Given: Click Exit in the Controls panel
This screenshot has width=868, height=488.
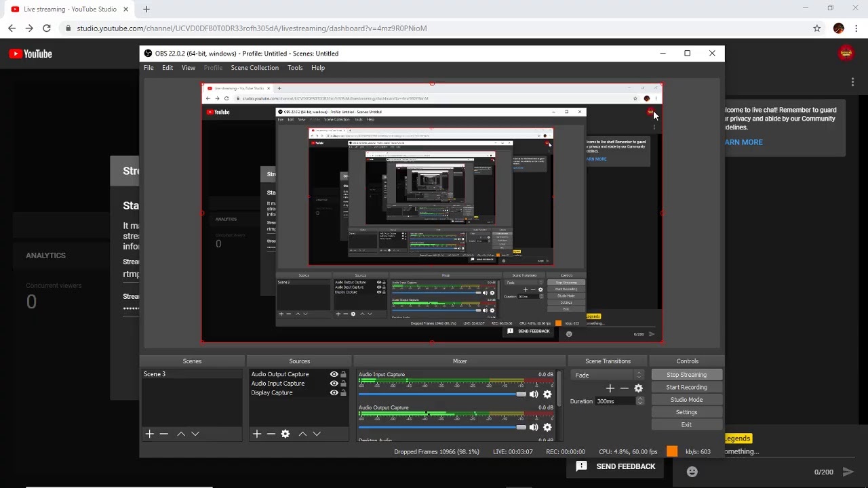Looking at the screenshot, I should coord(686,425).
